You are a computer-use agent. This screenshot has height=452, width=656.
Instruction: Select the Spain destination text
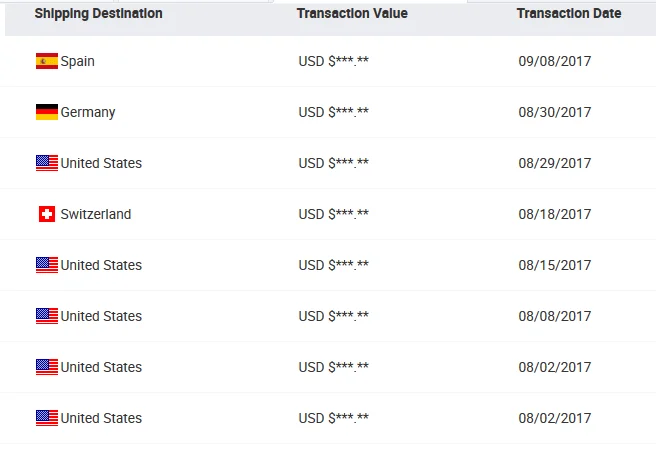pos(78,61)
